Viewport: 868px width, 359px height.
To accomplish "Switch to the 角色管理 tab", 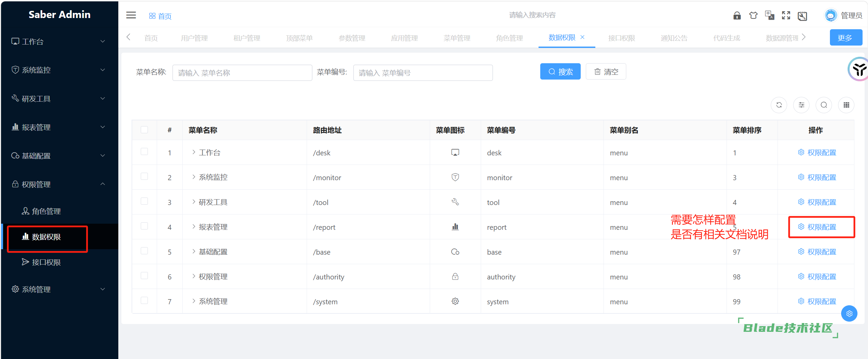I will click(509, 38).
